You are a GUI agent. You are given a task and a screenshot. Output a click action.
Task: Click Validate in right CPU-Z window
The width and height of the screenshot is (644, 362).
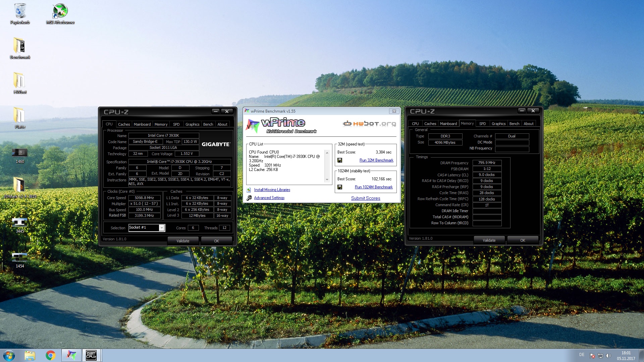point(489,240)
